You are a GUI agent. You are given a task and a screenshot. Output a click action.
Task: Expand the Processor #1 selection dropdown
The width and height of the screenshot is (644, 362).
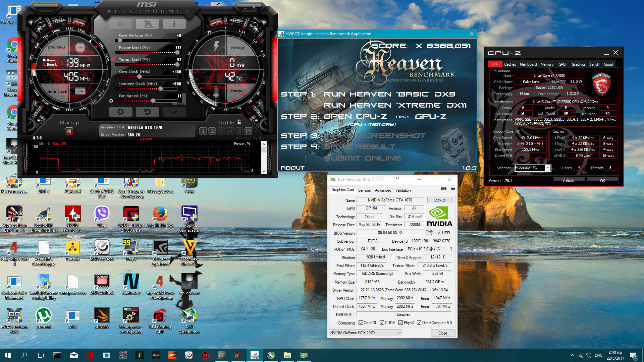point(548,168)
